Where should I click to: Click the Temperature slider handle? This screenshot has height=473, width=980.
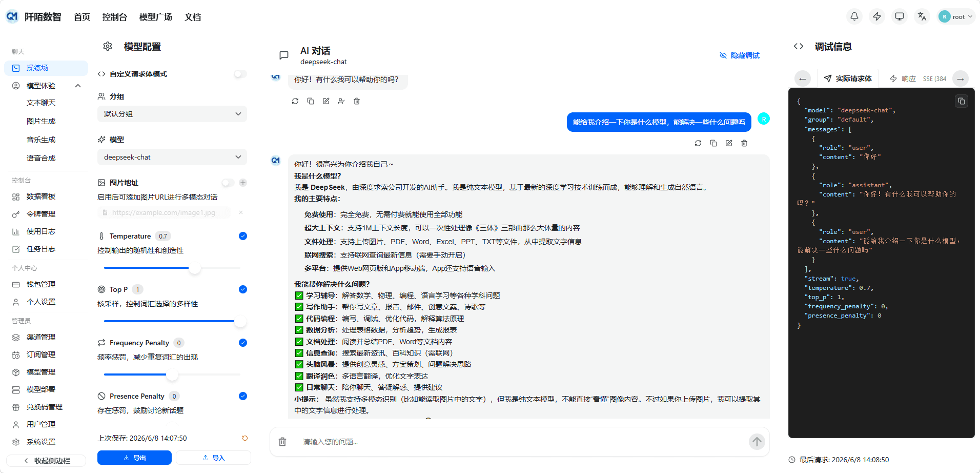tap(195, 268)
